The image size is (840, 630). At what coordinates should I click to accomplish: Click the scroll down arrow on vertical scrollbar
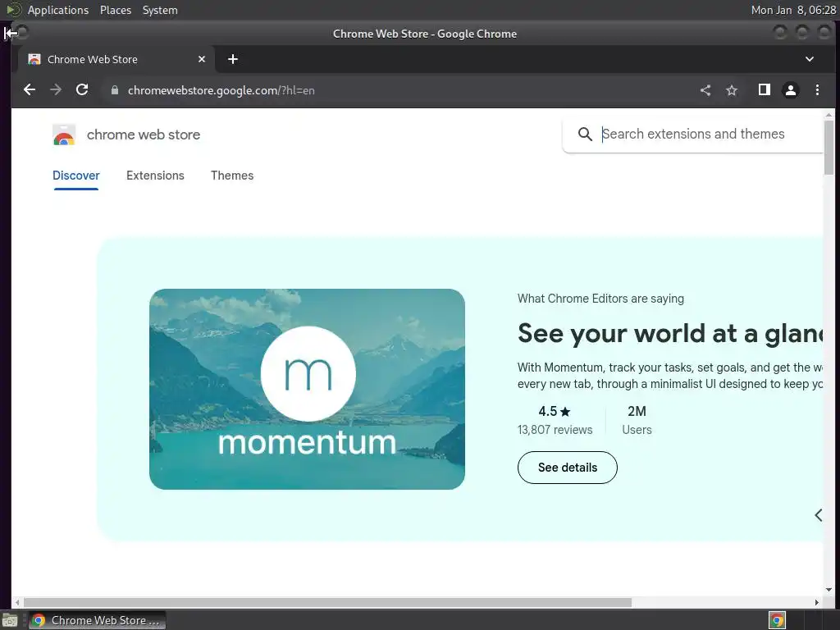pos(829,590)
